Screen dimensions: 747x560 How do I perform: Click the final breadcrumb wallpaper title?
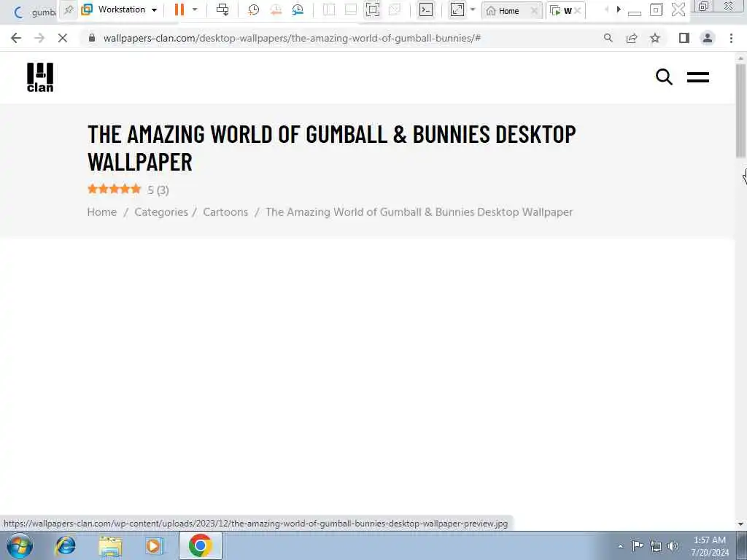pos(419,212)
